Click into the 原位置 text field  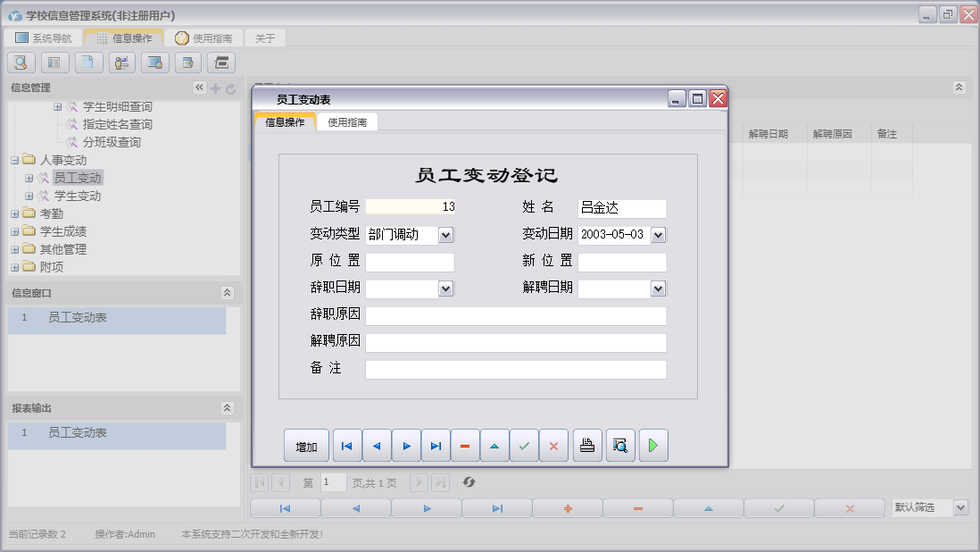click(x=410, y=263)
